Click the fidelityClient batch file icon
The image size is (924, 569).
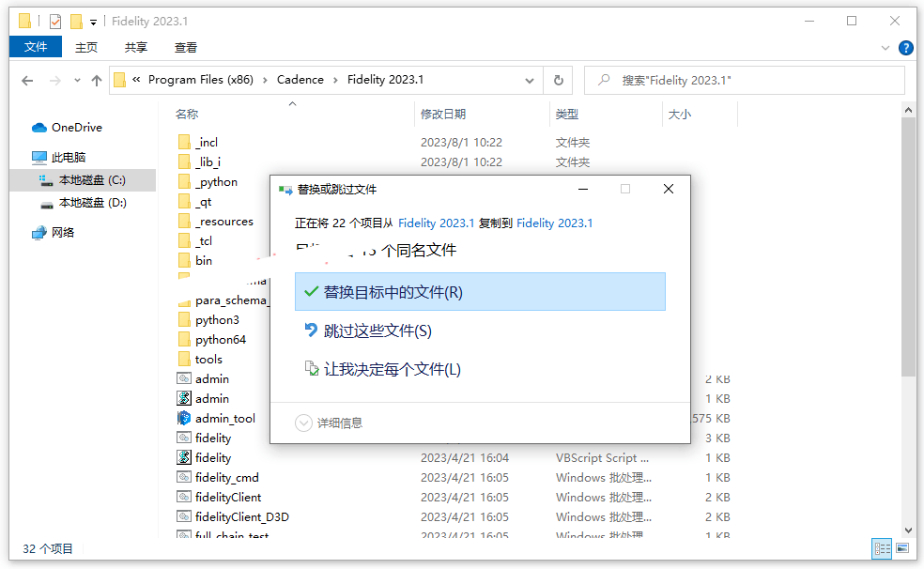tap(184, 497)
